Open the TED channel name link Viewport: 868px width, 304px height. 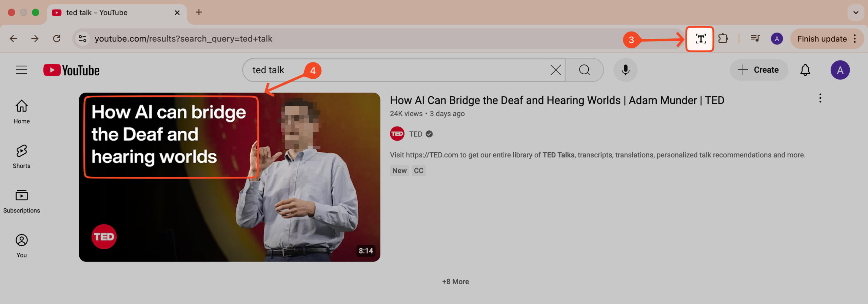(x=415, y=134)
